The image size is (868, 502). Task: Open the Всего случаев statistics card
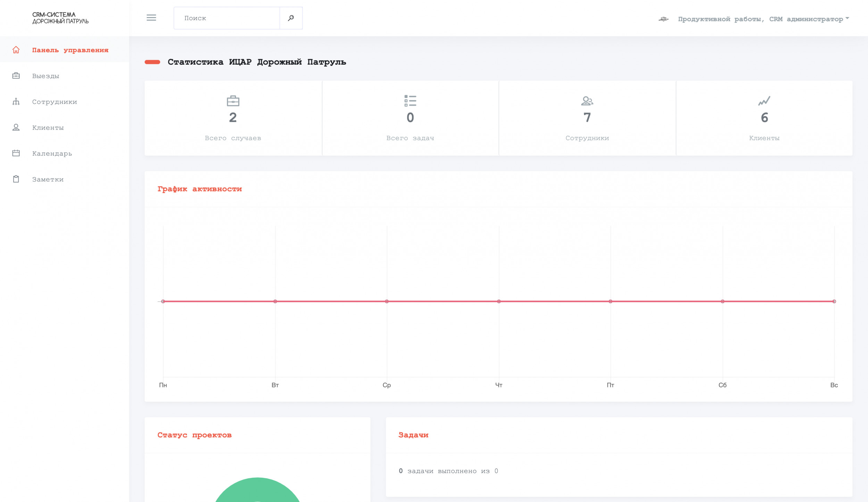[x=233, y=118]
